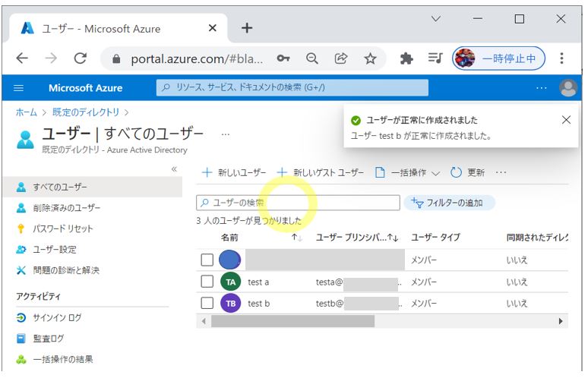This screenshot has width=588, height=378.
Task: Click the ユーザー タイプ column header
Action: coord(435,238)
